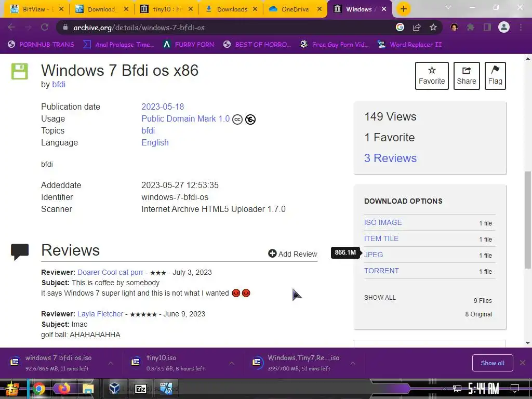Close the OneDrive tab

click(320, 9)
